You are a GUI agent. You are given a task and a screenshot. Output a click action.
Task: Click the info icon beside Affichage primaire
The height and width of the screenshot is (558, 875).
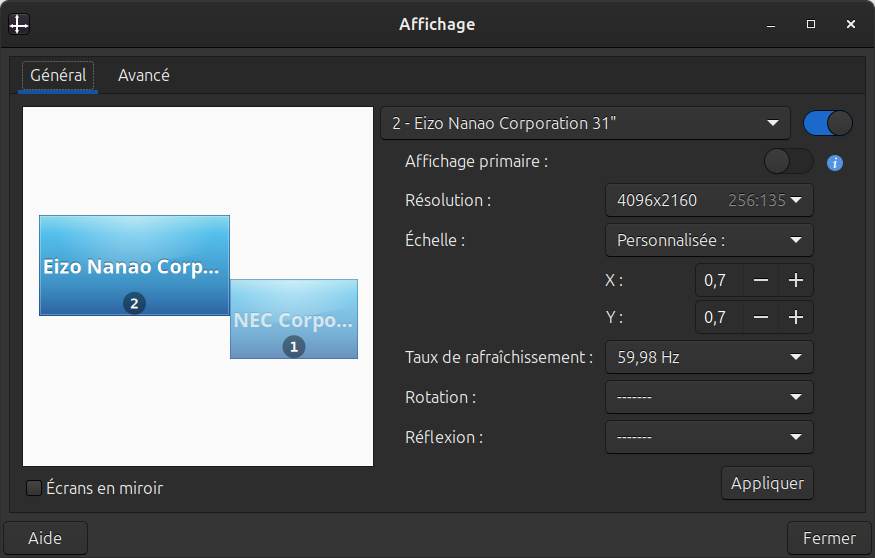click(x=835, y=163)
